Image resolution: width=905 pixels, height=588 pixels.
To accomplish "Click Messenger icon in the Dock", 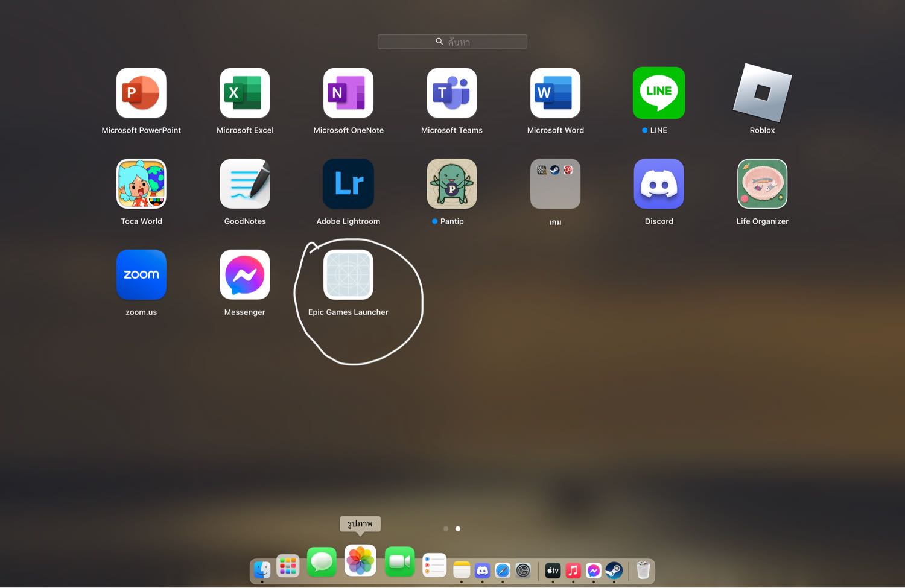I will pos(594,571).
